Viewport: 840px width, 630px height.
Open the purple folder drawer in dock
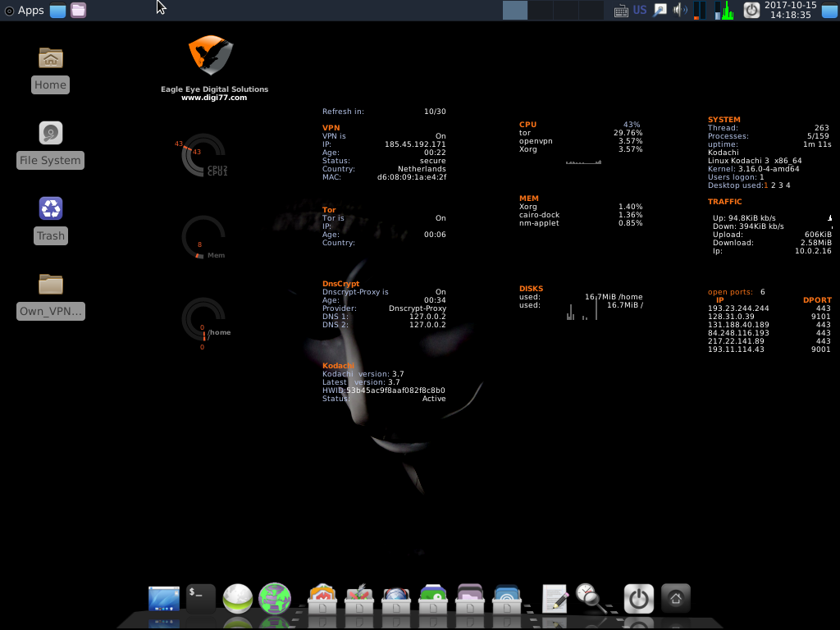[x=470, y=599]
